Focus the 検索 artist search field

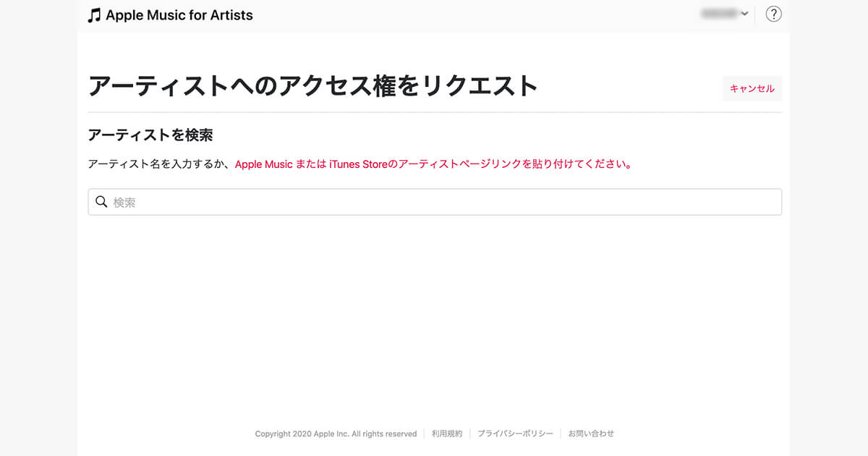coord(435,202)
